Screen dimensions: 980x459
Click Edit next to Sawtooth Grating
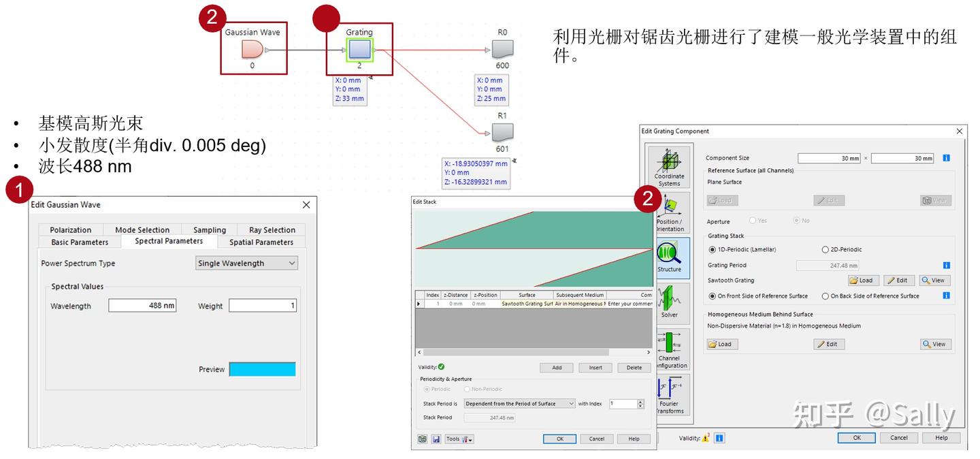coord(899,281)
